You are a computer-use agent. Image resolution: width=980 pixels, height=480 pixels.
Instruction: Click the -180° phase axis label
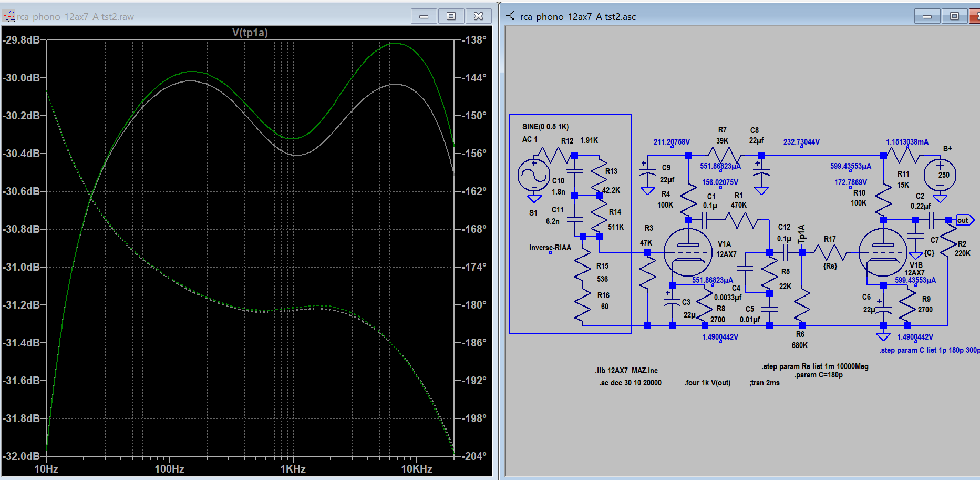[x=474, y=305]
